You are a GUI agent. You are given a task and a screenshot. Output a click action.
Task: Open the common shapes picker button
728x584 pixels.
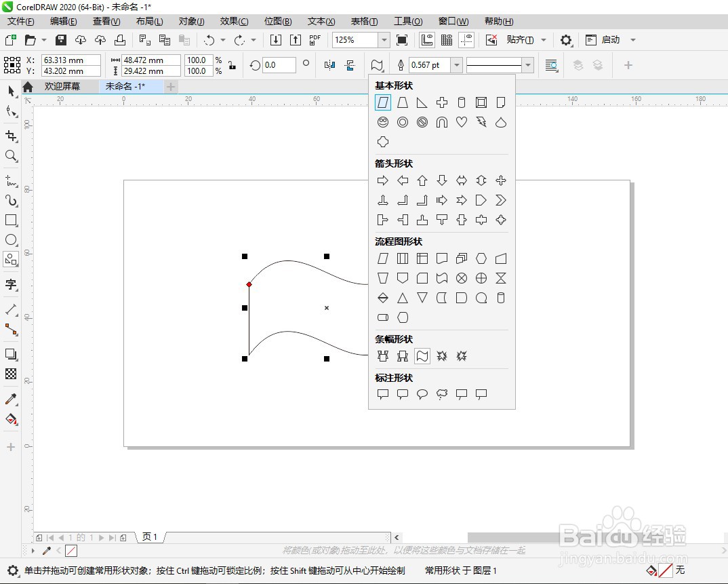pos(377,66)
